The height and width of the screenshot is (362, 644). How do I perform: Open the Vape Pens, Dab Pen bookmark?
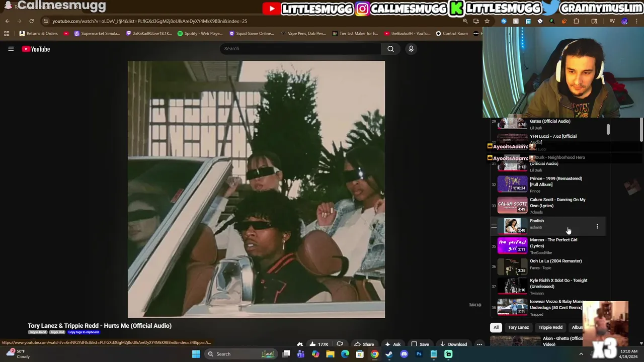click(303, 34)
